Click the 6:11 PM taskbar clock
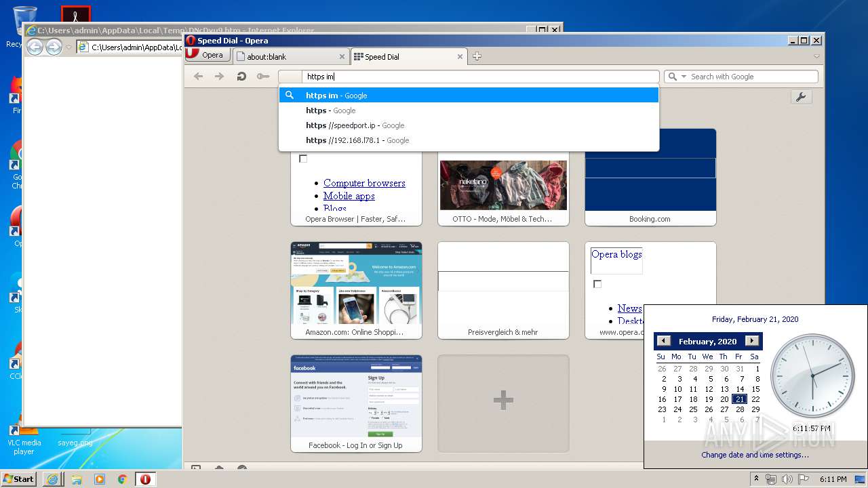This screenshot has height=488, width=868. (x=833, y=479)
